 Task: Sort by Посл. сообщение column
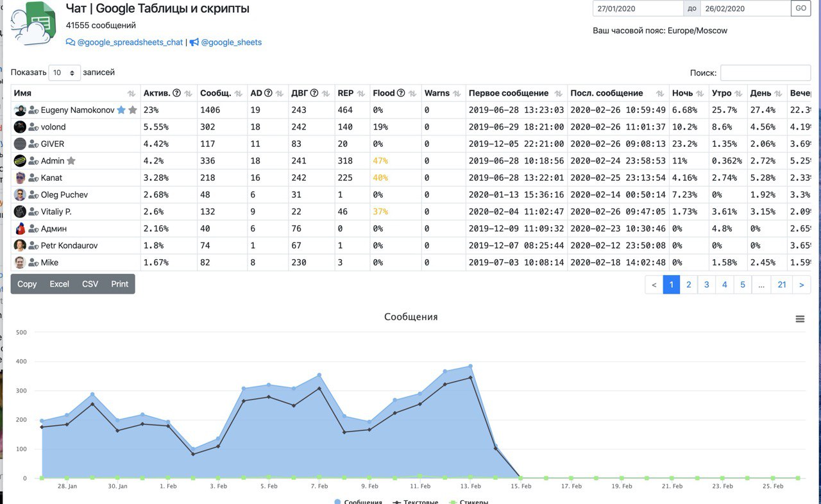pos(618,93)
